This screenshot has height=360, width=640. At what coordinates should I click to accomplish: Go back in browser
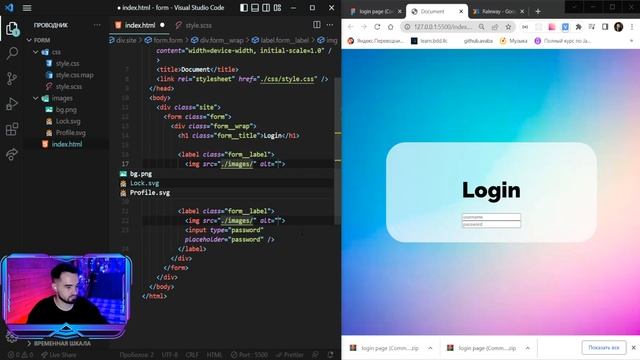351,27
